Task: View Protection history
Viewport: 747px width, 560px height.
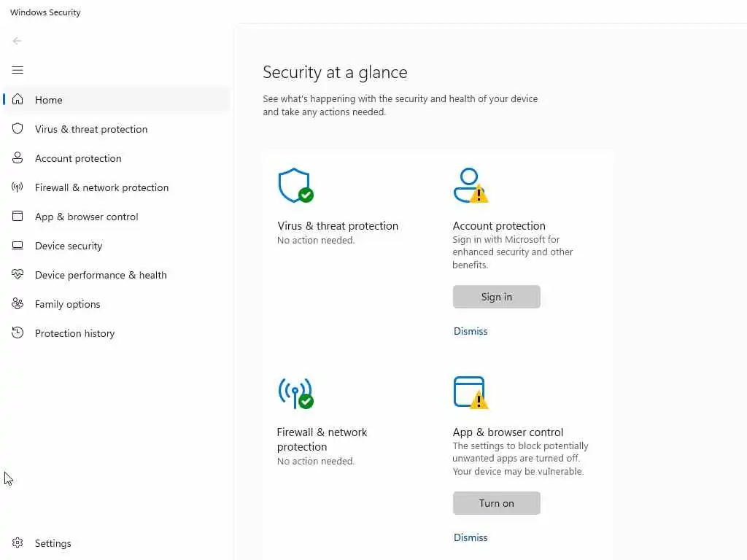Action: 117,333
